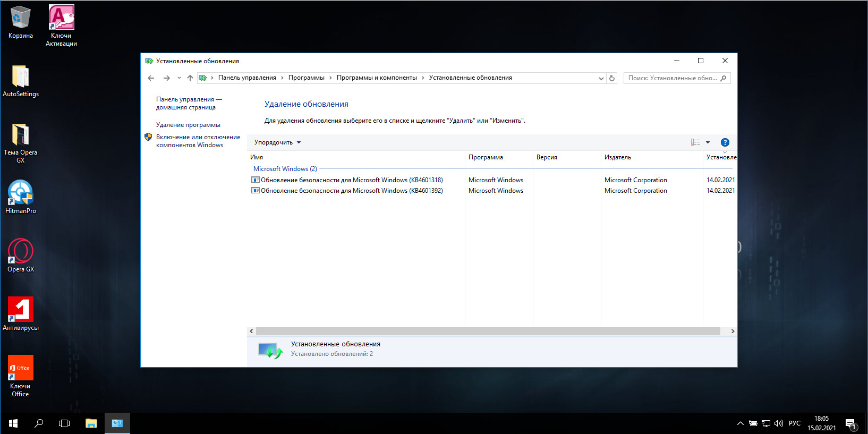The height and width of the screenshot is (434, 868).
Task: Collapse the Microsoft Windows (2) group
Action: (x=285, y=169)
